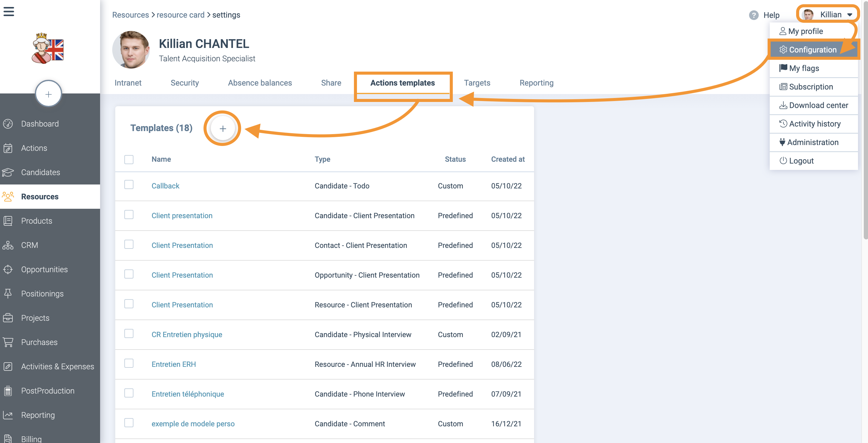This screenshot has width=868, height=443.
Task: Click the Configuration gear icon
Action: (x=783, y=49)
